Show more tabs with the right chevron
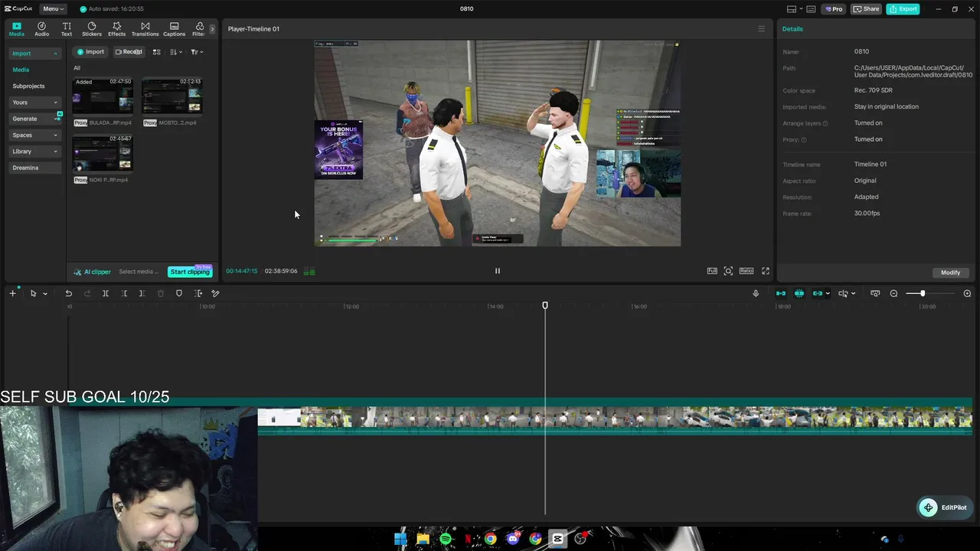 pos(212,29)
